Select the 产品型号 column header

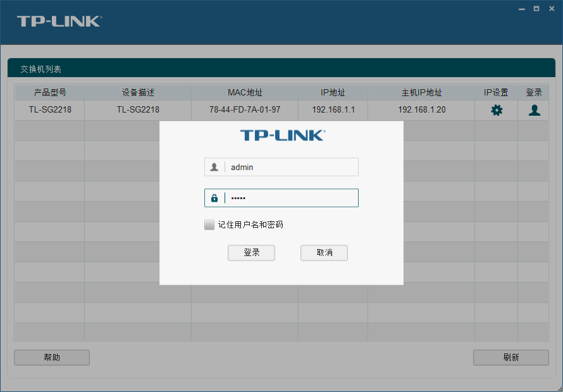(x=50, y=92)
